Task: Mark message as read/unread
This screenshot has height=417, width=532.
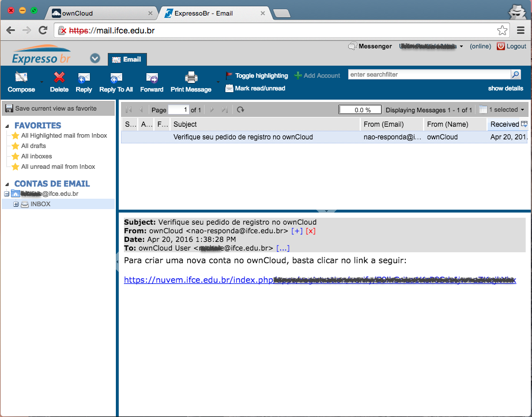Action: 255,89
